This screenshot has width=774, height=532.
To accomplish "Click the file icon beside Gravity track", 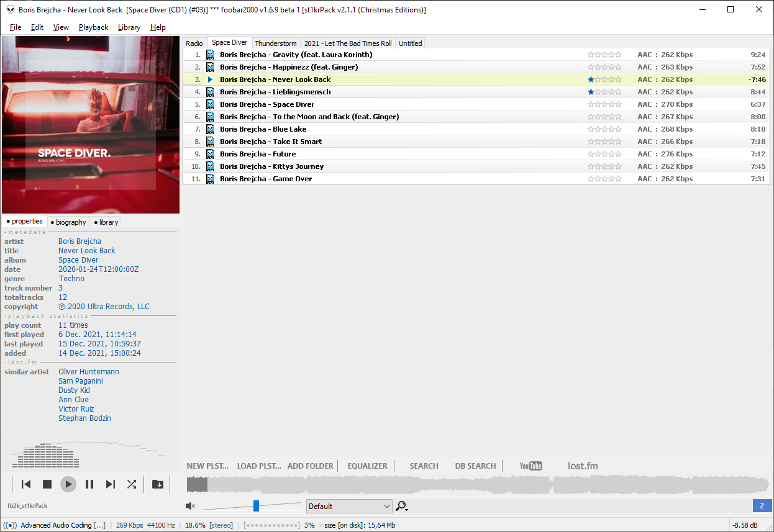I will pyautogui.click(x=210, y=55).
